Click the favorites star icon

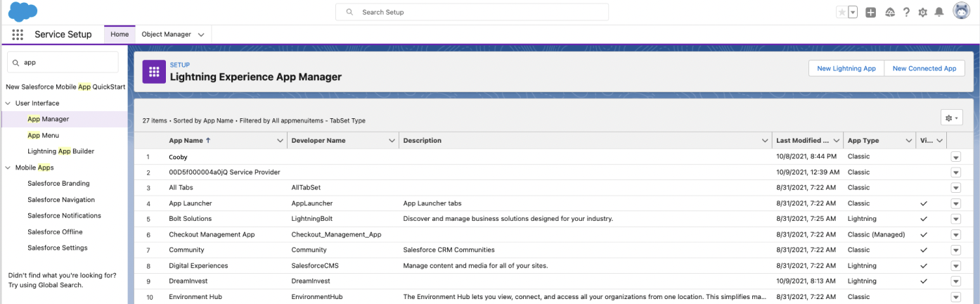pos(842,12)
